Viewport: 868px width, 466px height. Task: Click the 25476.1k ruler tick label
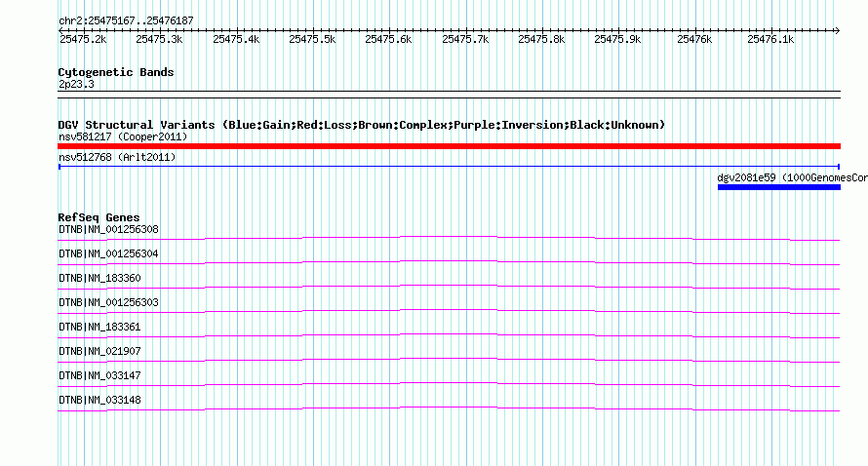770,39
